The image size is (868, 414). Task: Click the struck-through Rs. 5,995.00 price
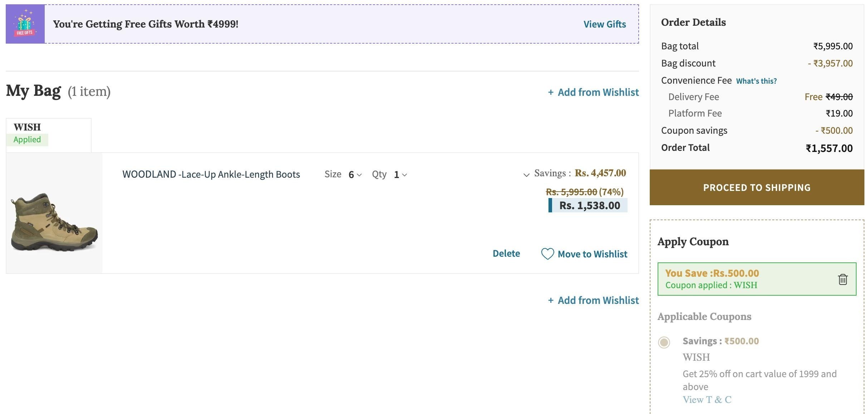pos(571,192)
